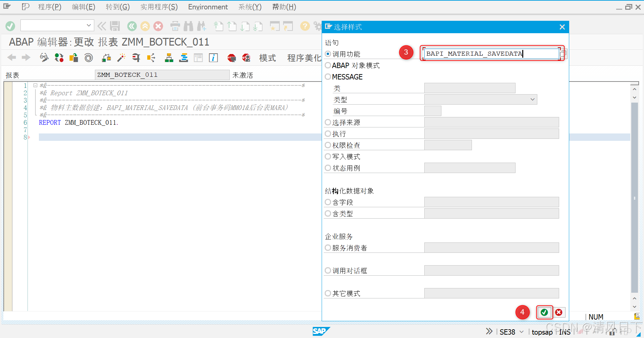Screen dimensions: 644x338
Task: Open the print icon
Action: point(175,26)
